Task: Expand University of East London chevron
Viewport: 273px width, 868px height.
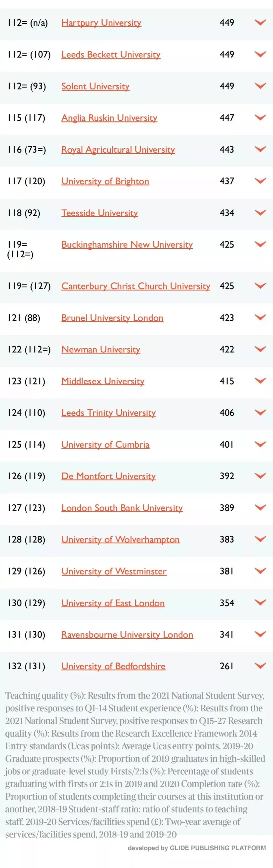Action: click(260, 603)
